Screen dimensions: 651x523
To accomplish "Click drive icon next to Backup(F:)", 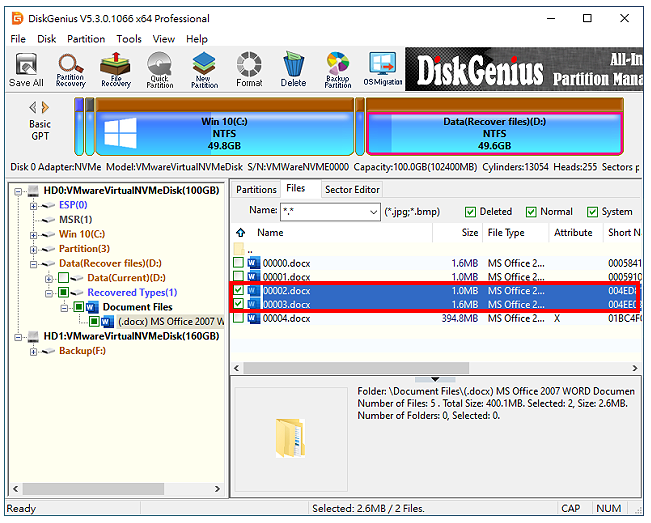I will click(49, 351).
